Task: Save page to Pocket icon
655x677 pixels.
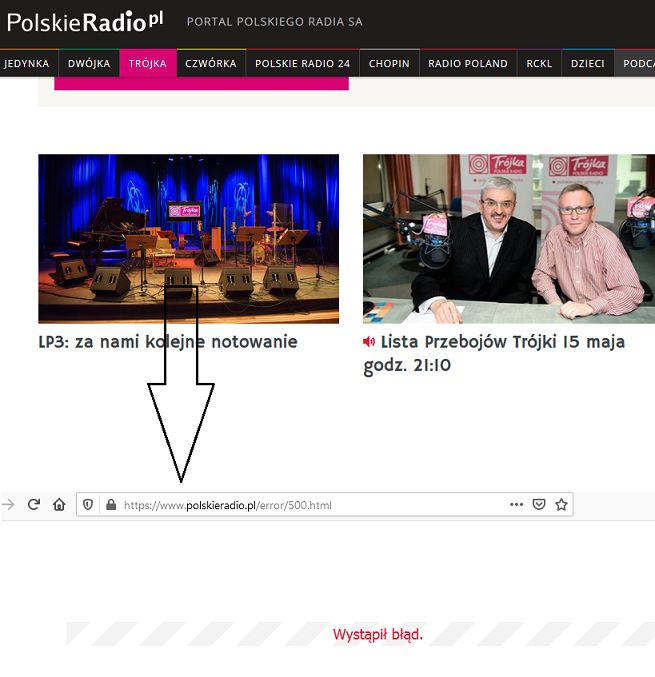Action: (x=539, y=504)
